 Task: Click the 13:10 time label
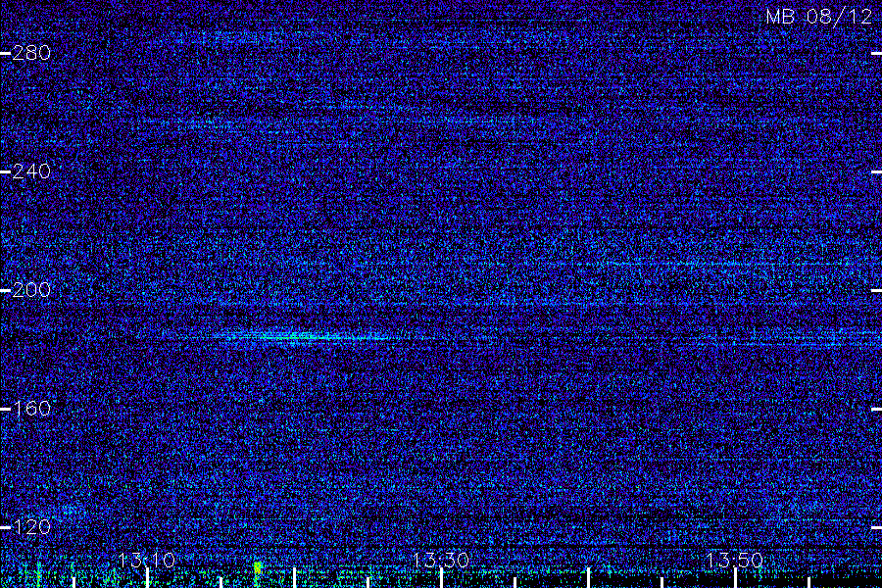pyautogui.click(x=147, y=560)
